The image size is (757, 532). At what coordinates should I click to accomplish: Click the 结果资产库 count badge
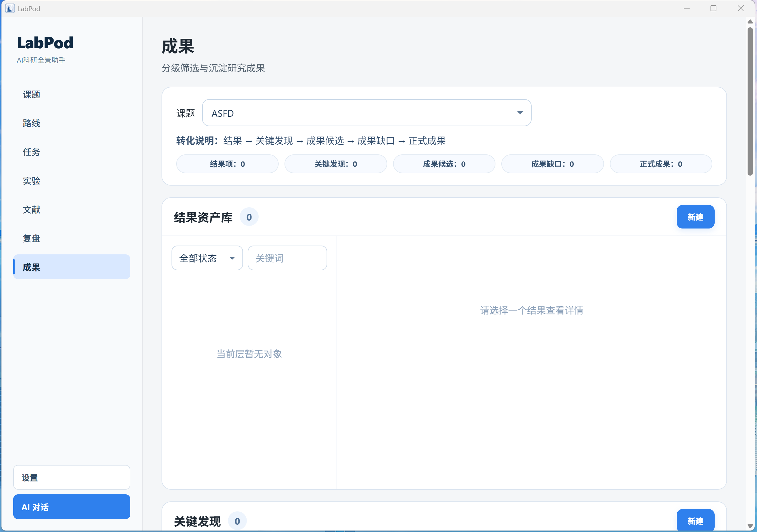[x=249, y=217]
